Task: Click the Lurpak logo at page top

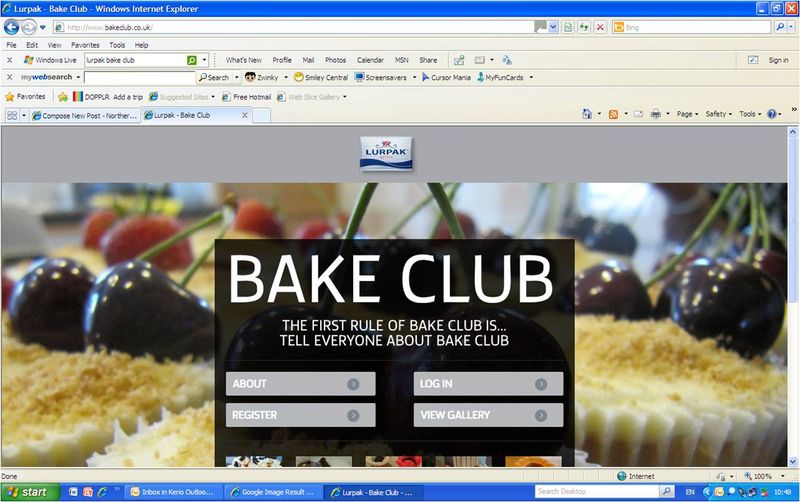Action: point(386,154)
